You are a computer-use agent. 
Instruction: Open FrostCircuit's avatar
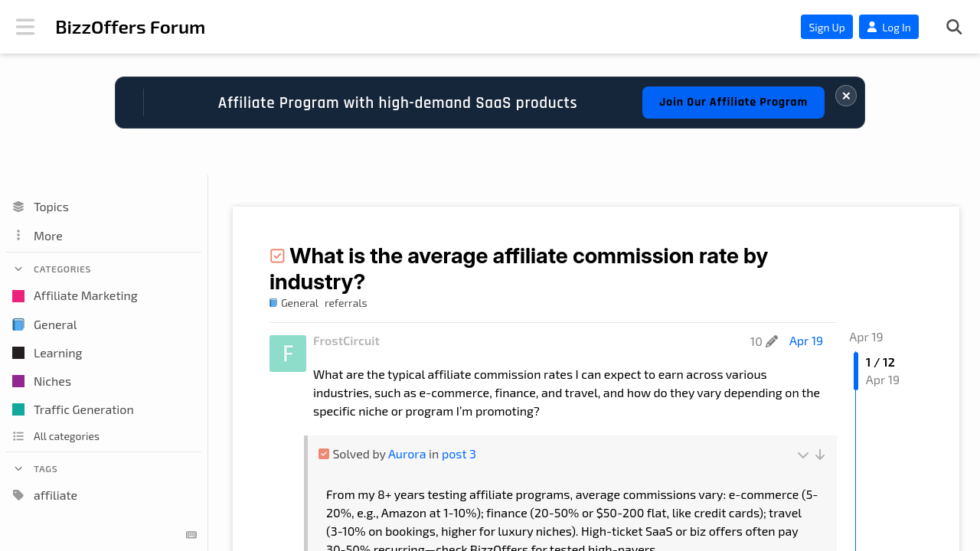tap(288, 354)
